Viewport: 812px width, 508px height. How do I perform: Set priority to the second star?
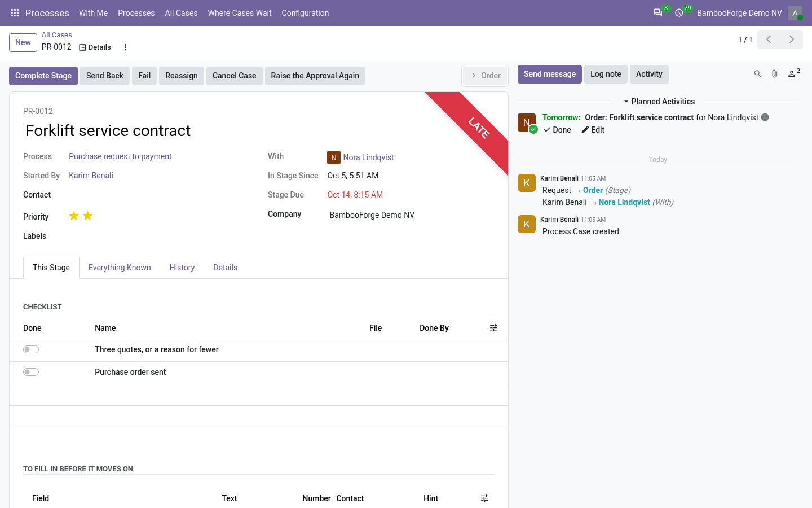tap(88, 216)
